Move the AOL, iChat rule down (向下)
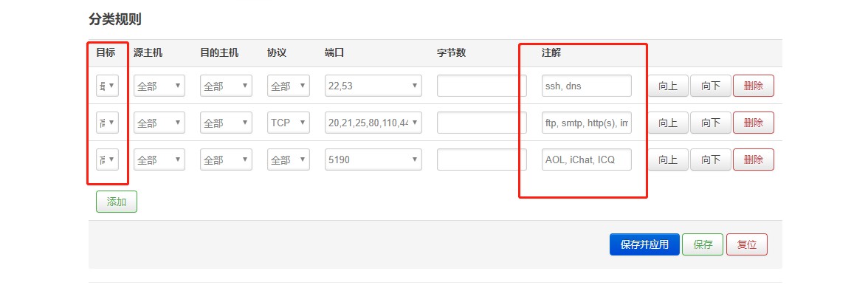 tap(711, 160)
